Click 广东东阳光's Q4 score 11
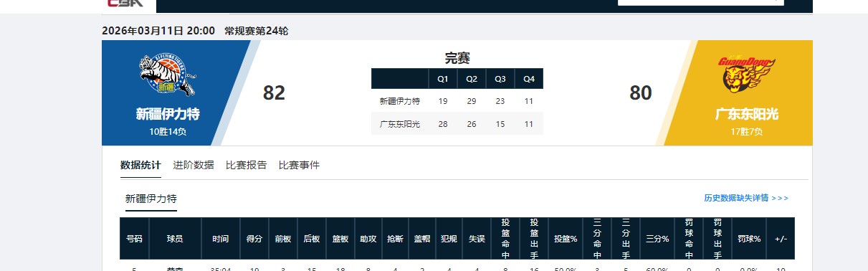 tap(529, 124)
